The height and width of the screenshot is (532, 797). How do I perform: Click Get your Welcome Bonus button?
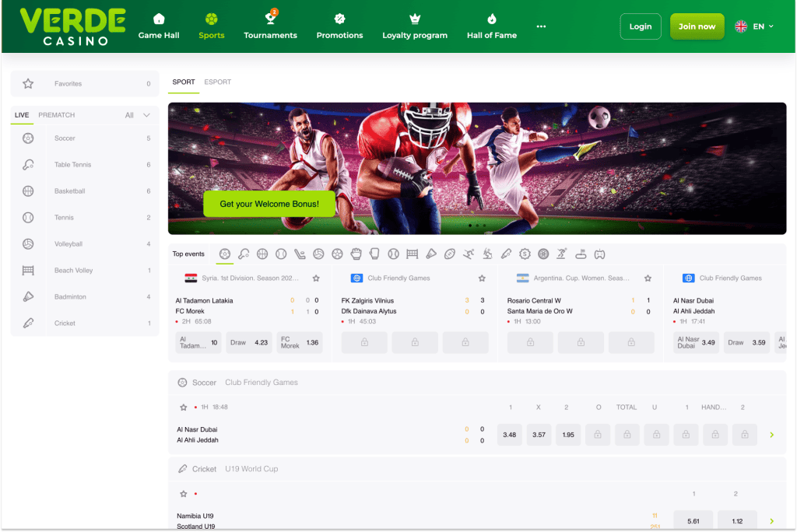[x=269, y=204]
